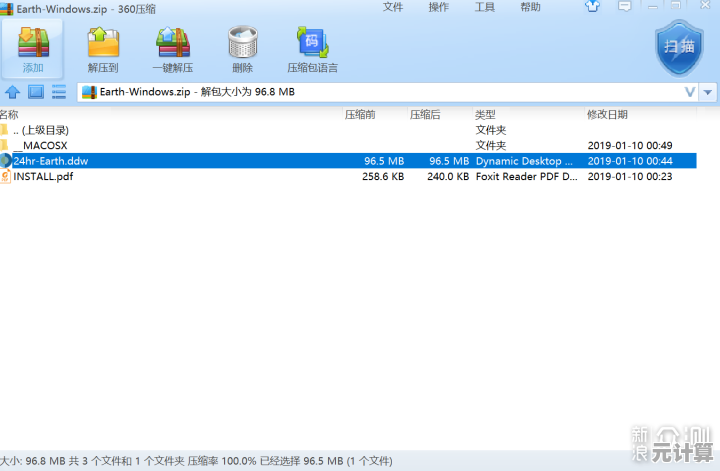The height and width of the screenshot is (471, 720).
Task: Open the 操作 (Actions) menu
Action: (439, 7)
